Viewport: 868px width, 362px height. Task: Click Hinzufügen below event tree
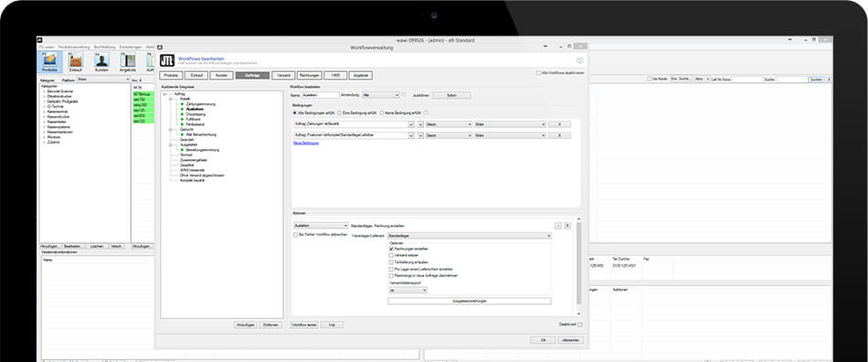246,325
